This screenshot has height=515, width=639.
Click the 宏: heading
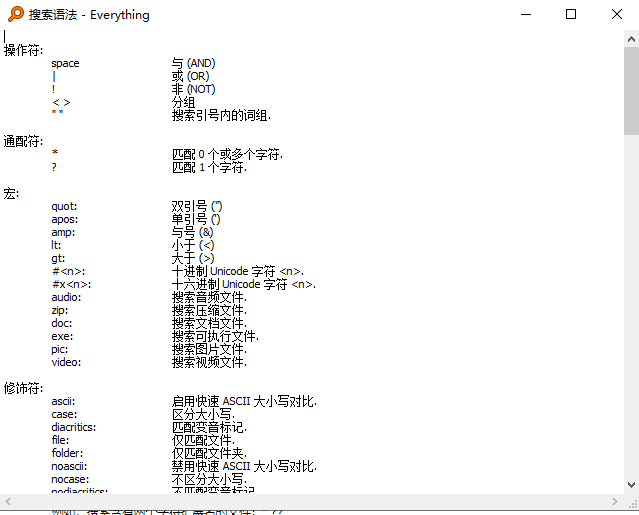[x=11, y=194]
